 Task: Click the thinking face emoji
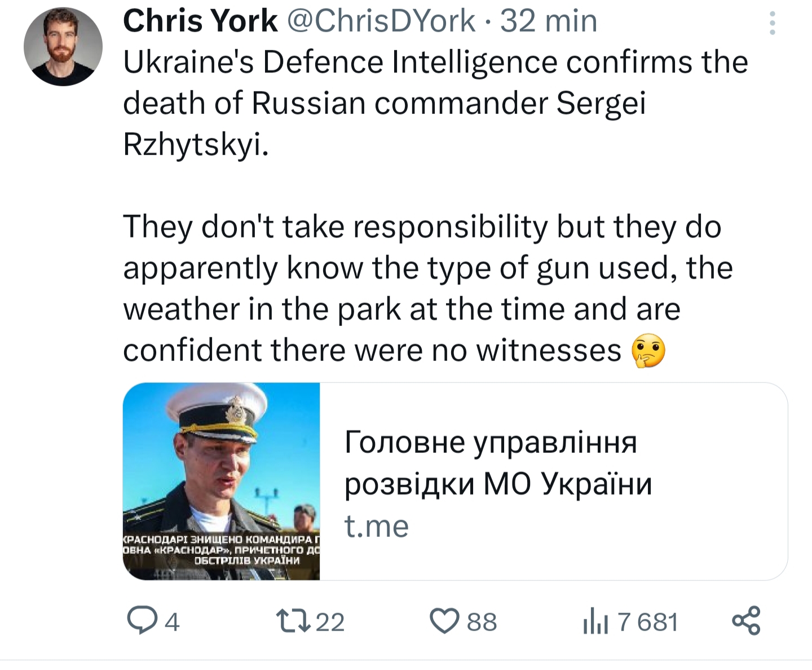click(648, 350)
